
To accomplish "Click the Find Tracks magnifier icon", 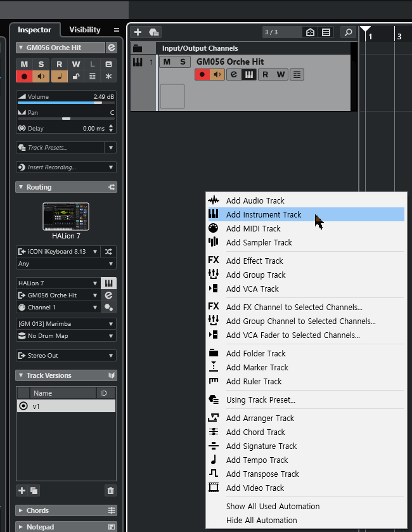I will pyautogui.click(x=348, y=32).
